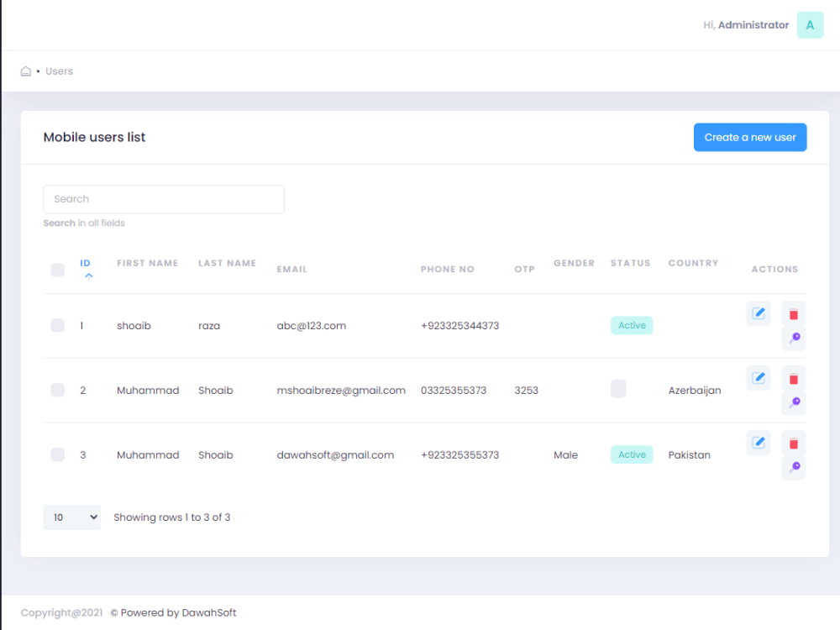Click the edit pencil icon on row 3
This screenshot has height=630, width=840.
(759, 442)
